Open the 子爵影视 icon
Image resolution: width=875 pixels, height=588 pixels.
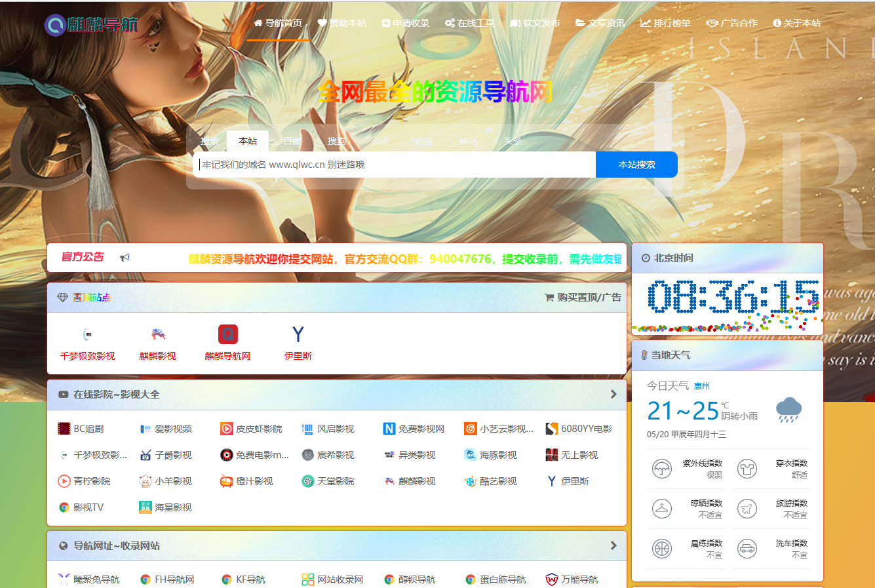tap(146, 455)
